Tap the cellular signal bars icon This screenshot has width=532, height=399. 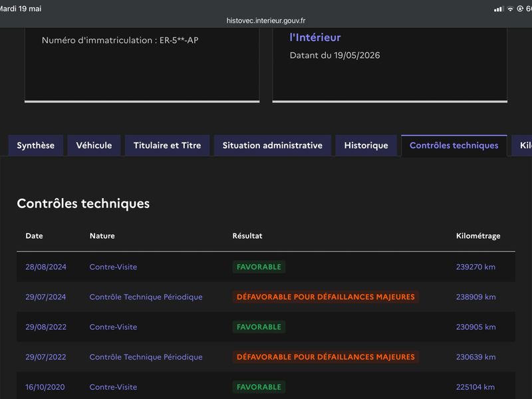(499, 9)
